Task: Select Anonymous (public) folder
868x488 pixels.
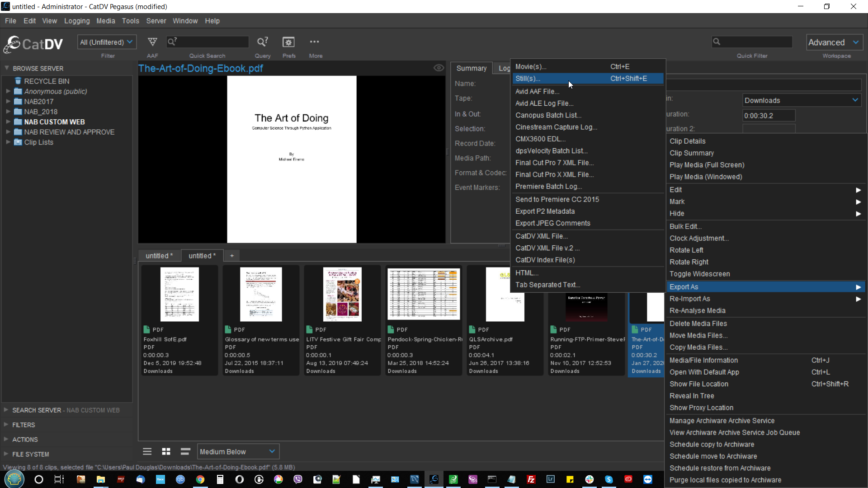Action: click(x=51, y=91)
